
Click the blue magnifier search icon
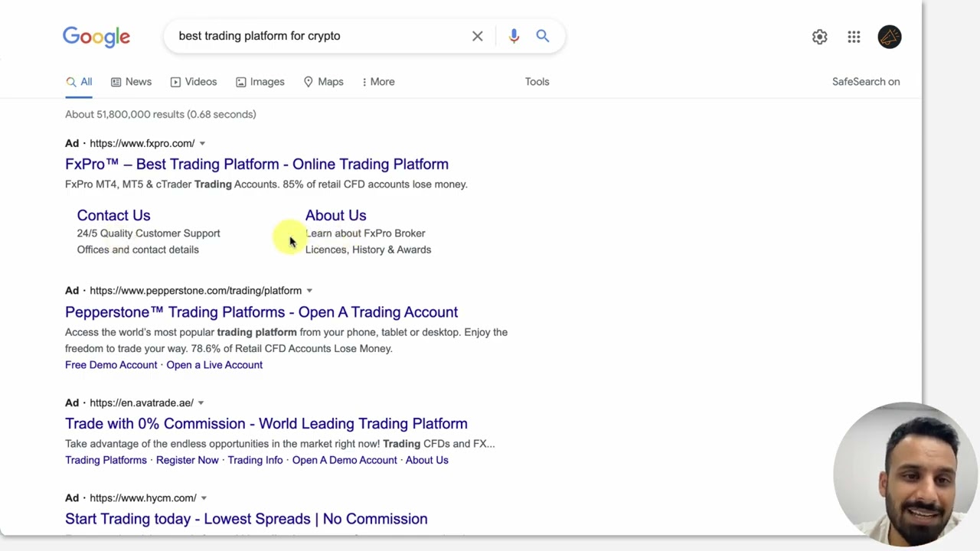click(542, 36)
